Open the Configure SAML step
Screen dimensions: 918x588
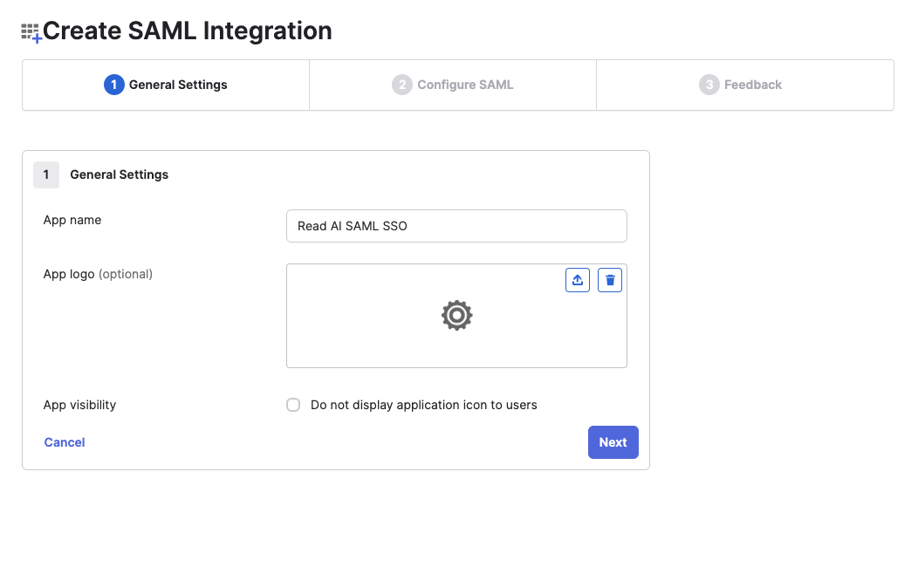[x=453, y=85]
